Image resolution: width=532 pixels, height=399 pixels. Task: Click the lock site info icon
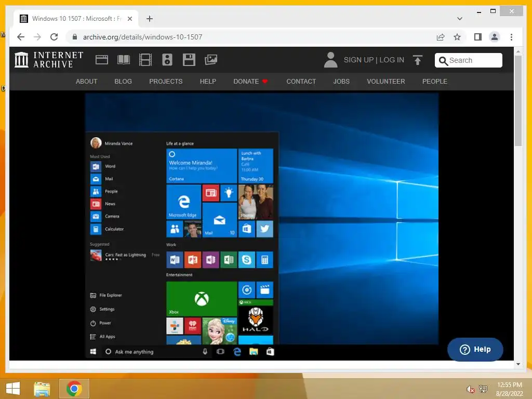(x=75, y=37)
